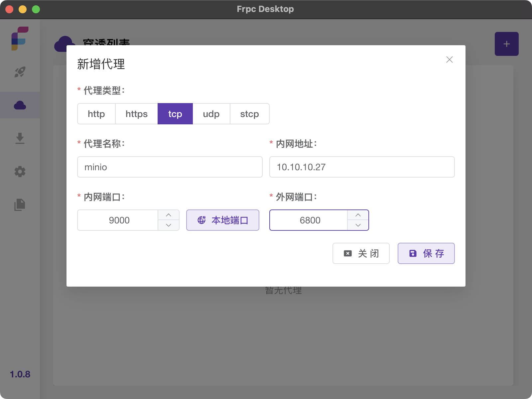The image size is (532, 399).
Task: Select the cloud proxy list sidebar icon
Action: click(20, 105)
